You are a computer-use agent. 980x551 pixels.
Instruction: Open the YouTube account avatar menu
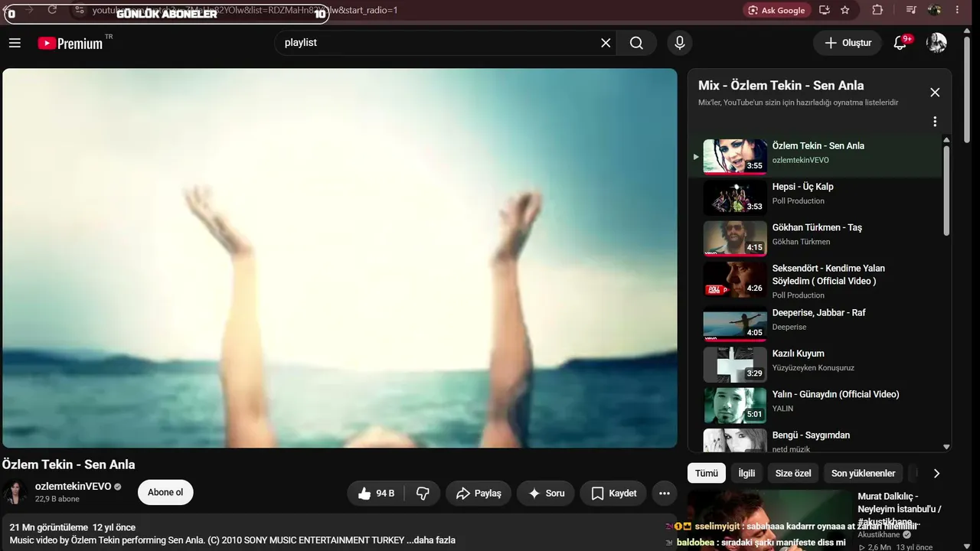(936, 43)
